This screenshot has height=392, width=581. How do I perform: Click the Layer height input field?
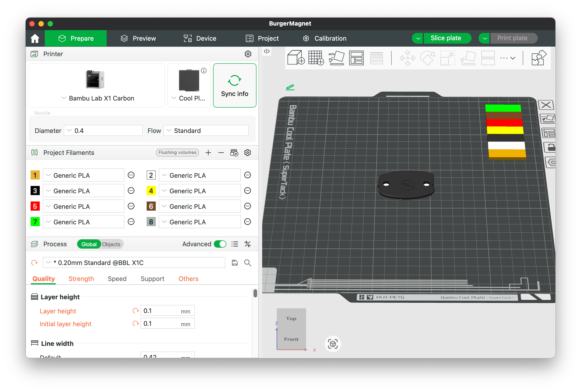coord(167,310)
